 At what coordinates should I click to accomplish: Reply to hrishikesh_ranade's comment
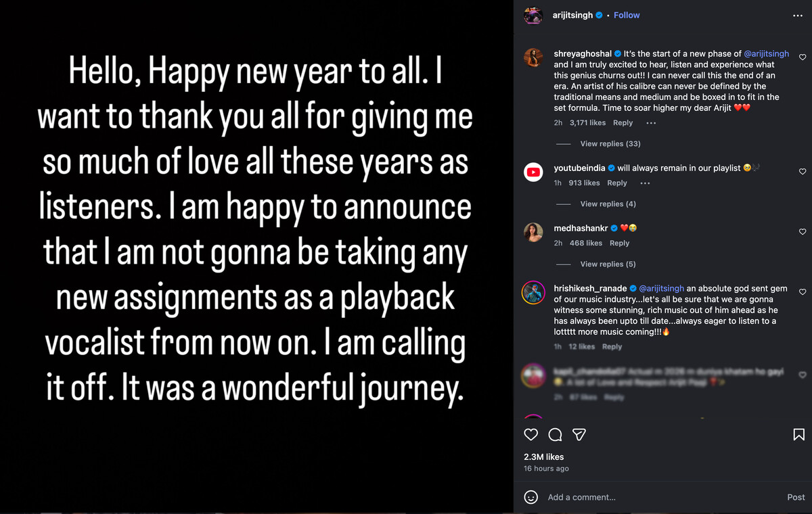612,347
